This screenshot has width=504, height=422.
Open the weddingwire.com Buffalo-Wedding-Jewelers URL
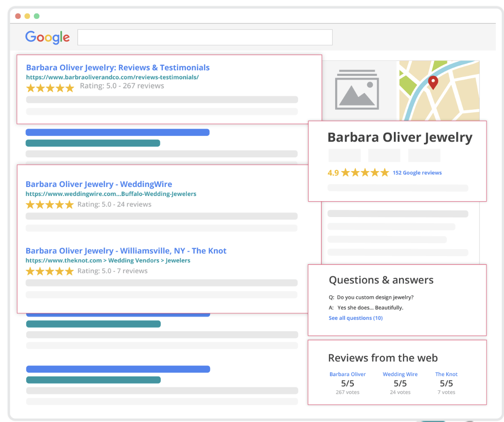click(x=111, y=194)
